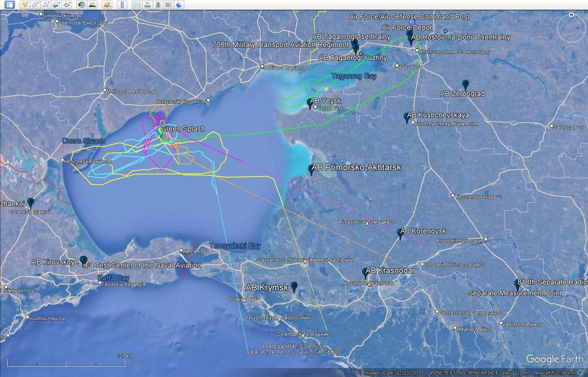Click the AB Primorsko-Akhtarsk placemark pin
This screenshot has height=377, width=588.
click(312, 169)
